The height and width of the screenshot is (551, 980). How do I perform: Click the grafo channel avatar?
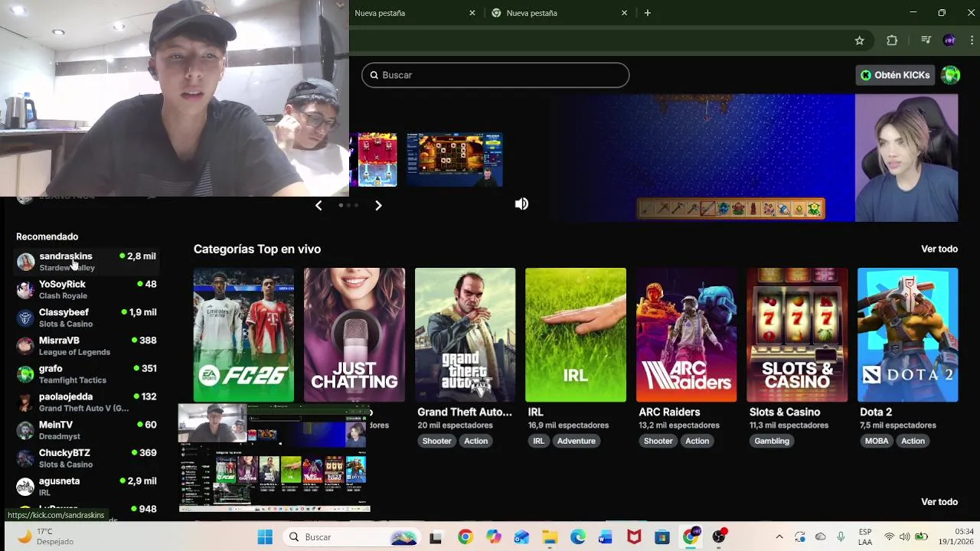tap(25, 374)
